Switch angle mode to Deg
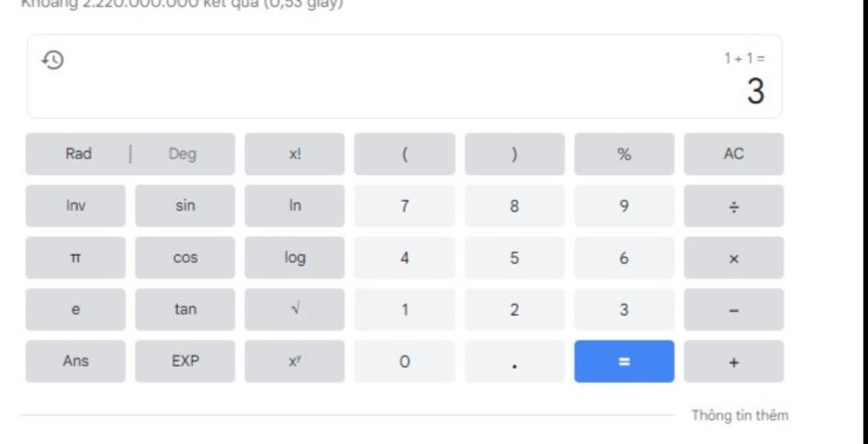The height and width of the screenshot is (444, 868). (182, 154)
